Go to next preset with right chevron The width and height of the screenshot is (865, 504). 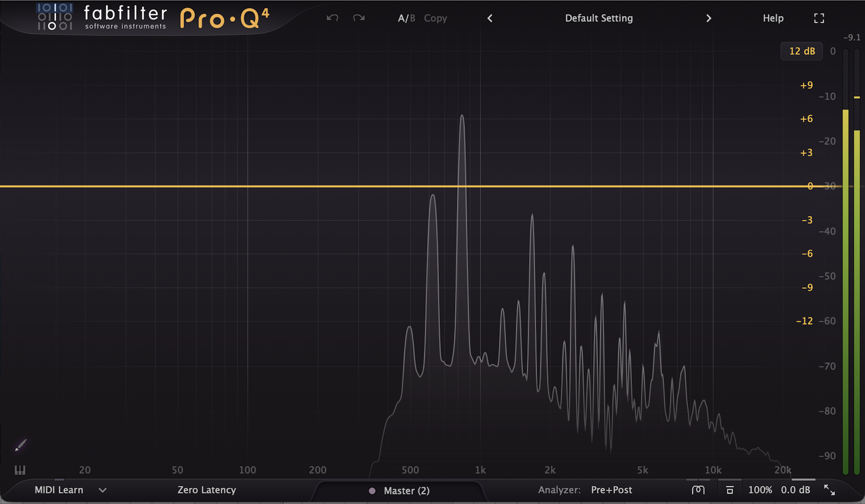[709, 18]
